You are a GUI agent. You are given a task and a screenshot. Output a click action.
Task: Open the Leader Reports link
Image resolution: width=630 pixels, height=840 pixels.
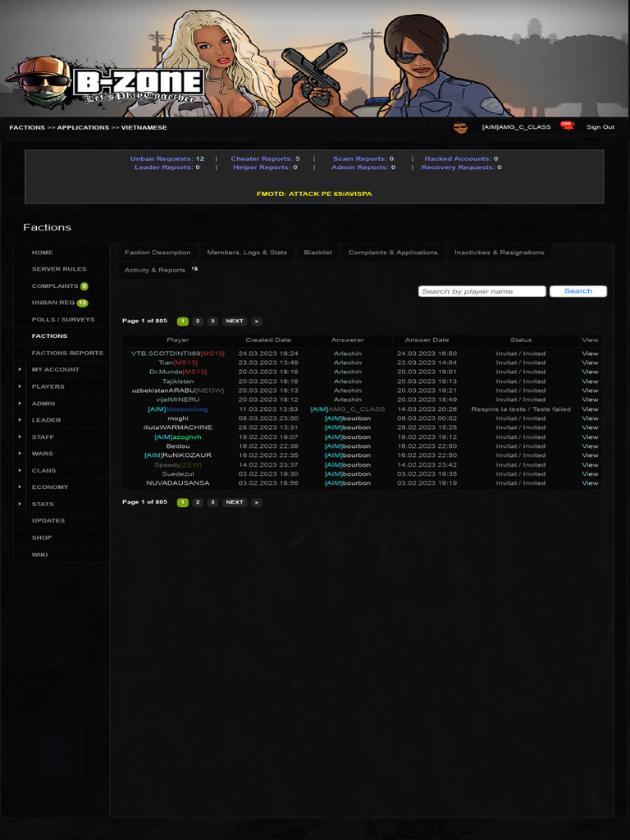click(x=167, y=167)
